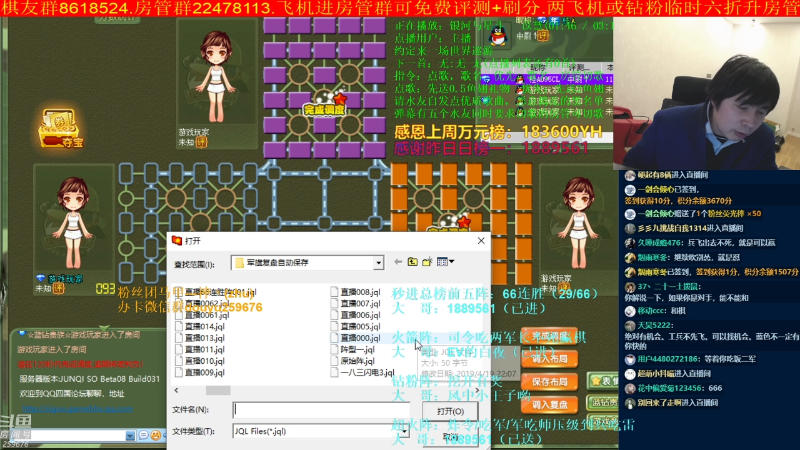The height and width of the screenshot is (450, 800).
Task: Click chat message from 天昊5222
Action: pyautogui.click(x=709, y=335)
